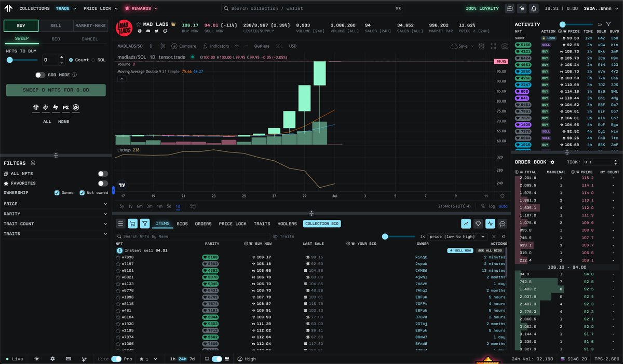Viewport: 623px width, 364px height.
Task: Toggle Favorites filter switch
Action: click(x=103, y=183)
